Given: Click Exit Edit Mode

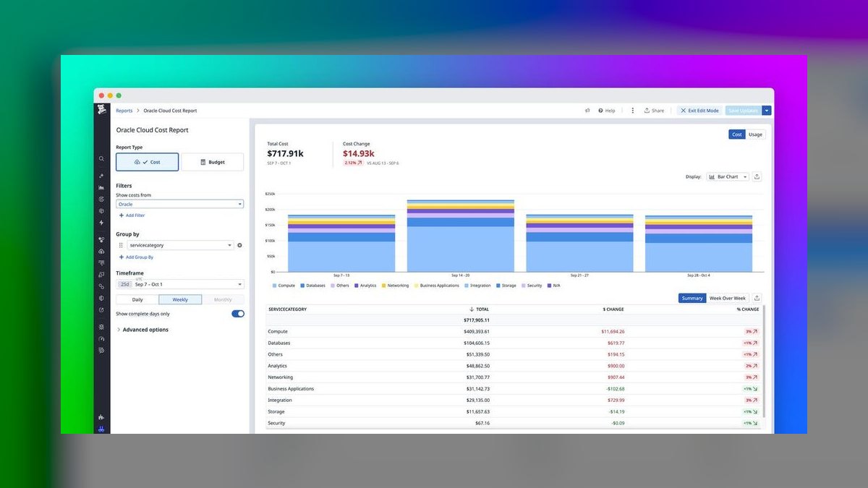Looking at the screenshot, I should [x=699, y=111].
